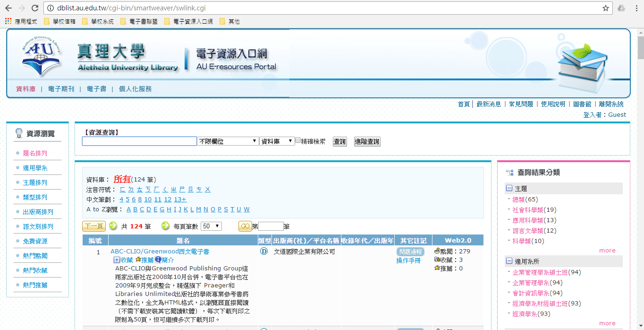Open ABC-CLIO/Greenwood西文電子書 title link
644x330 pixels.
160,252
